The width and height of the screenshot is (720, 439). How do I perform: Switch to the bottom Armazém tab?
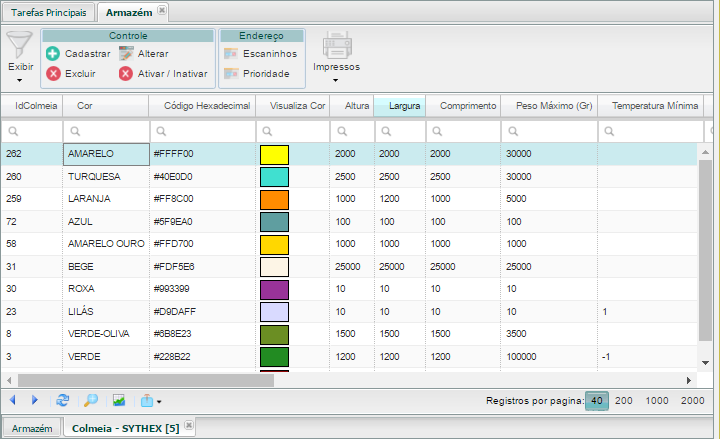coord(32,427)
